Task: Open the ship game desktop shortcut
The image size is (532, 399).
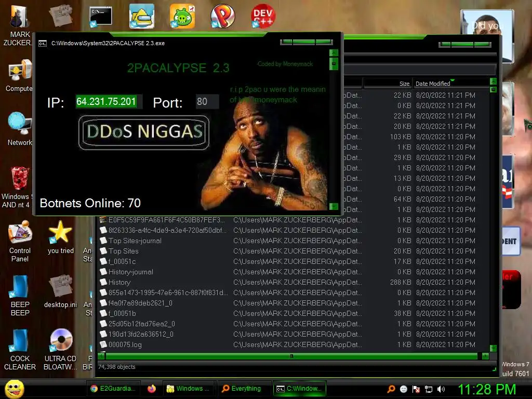Action: (x=141, y=16)
